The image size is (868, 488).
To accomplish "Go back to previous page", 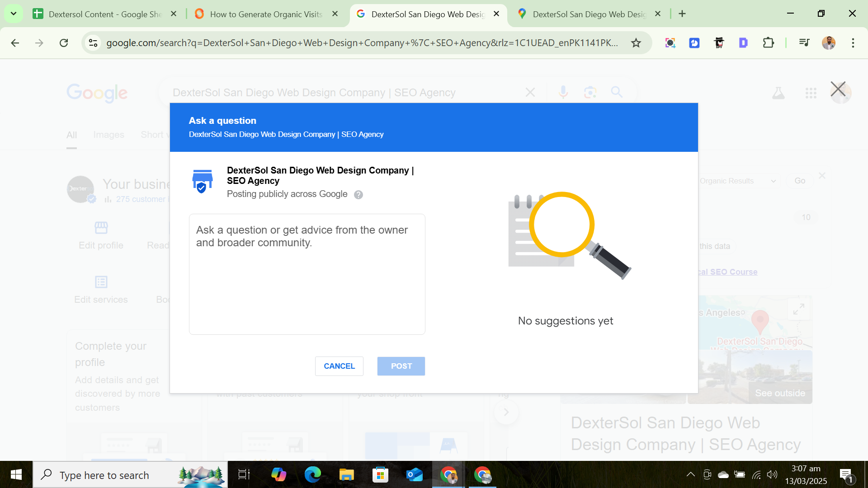I will pyautogui.click(x=15, y=43).
